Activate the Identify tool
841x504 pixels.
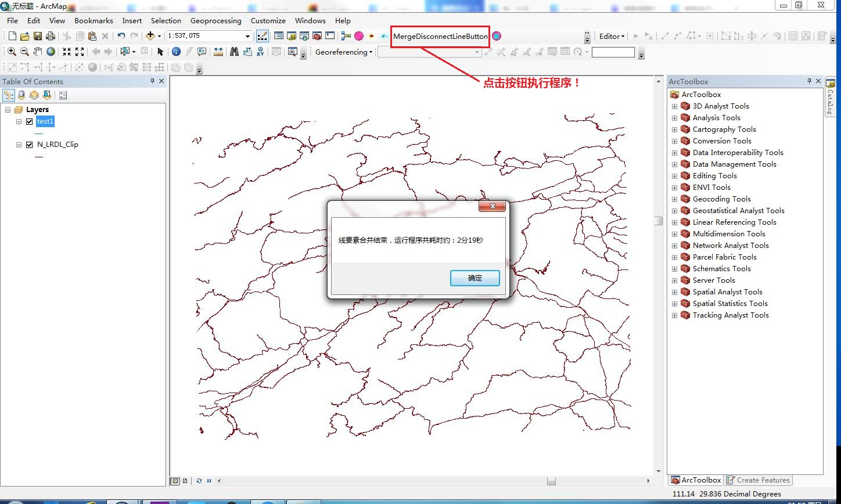coord(176,52)
